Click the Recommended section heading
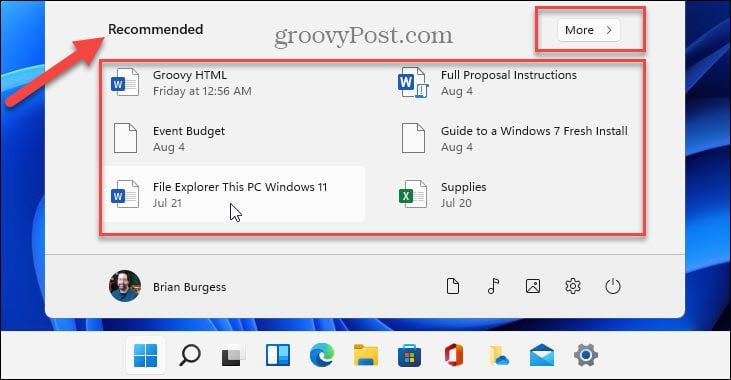 pyautogui.click(x=156, y=29)
